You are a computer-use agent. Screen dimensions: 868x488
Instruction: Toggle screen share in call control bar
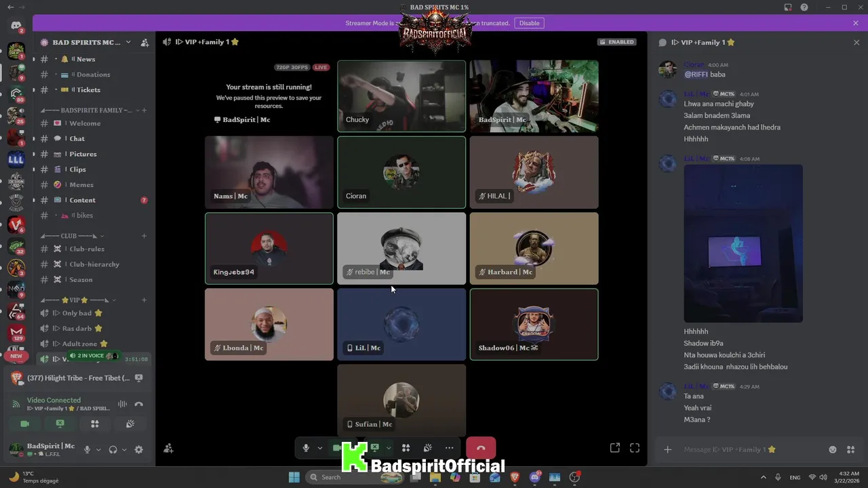[374, 448]
